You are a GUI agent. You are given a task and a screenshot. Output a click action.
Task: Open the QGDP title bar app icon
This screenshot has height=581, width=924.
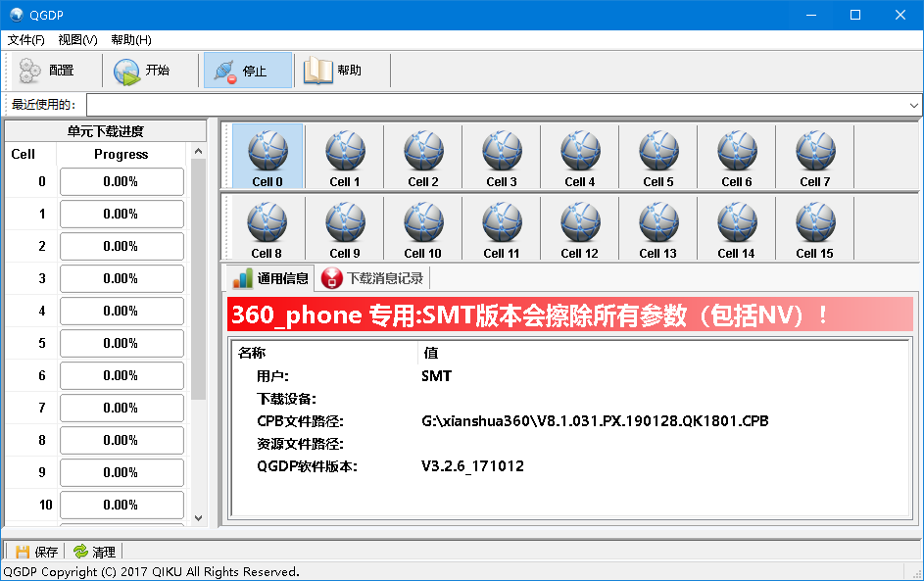point(16,15)
